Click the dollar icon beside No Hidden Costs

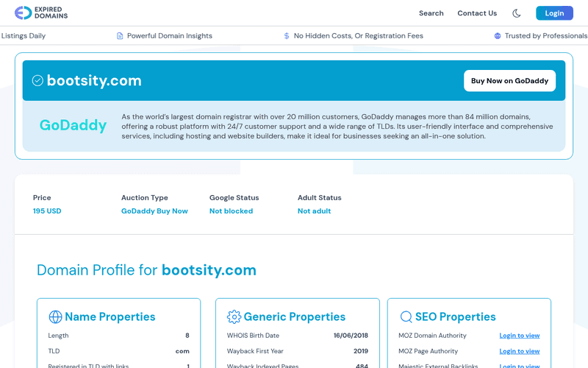287,35
